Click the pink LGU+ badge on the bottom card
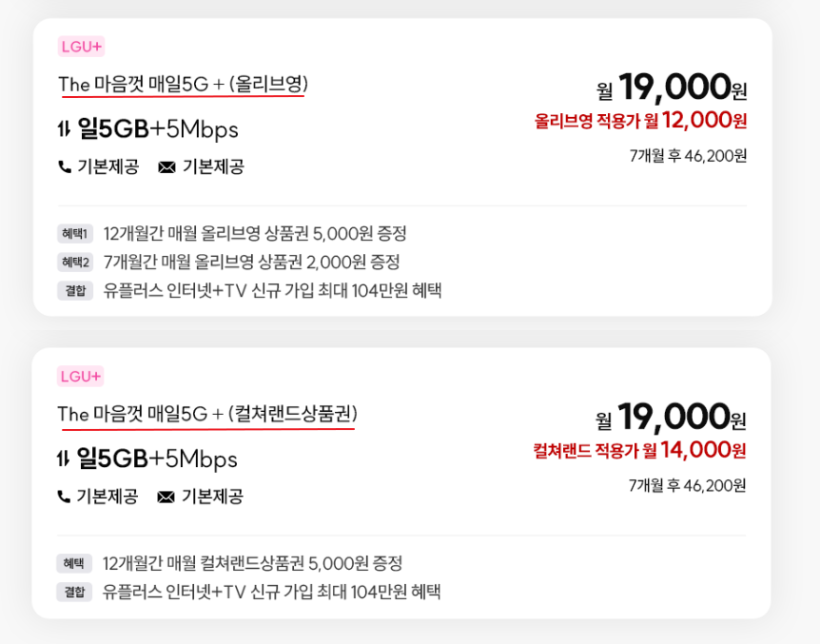The height and width of the screenshot is (644, 821). pyautogui.click(x=80, y=377)
